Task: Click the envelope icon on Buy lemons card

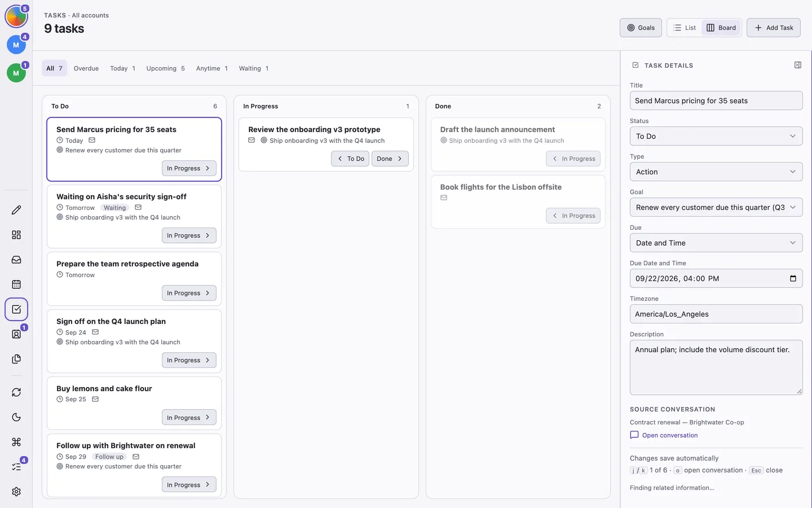Action: point(95,399)
